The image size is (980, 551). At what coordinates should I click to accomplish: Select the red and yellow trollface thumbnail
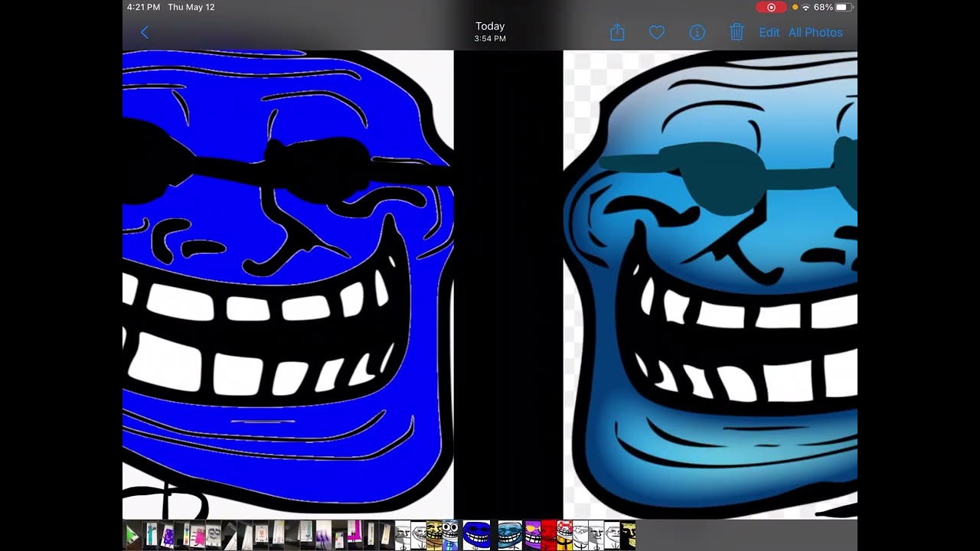click(x=565, y=535)
